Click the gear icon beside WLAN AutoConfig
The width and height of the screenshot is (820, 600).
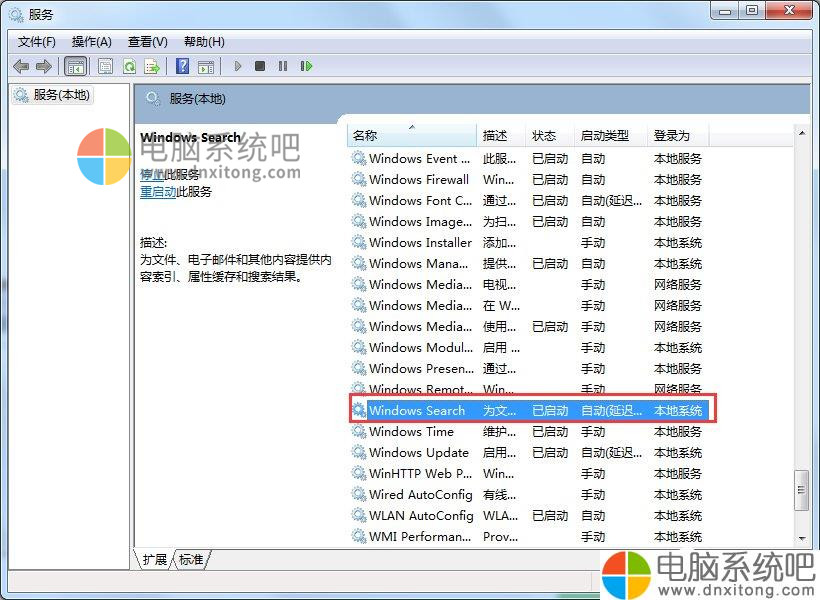point(359,515)
